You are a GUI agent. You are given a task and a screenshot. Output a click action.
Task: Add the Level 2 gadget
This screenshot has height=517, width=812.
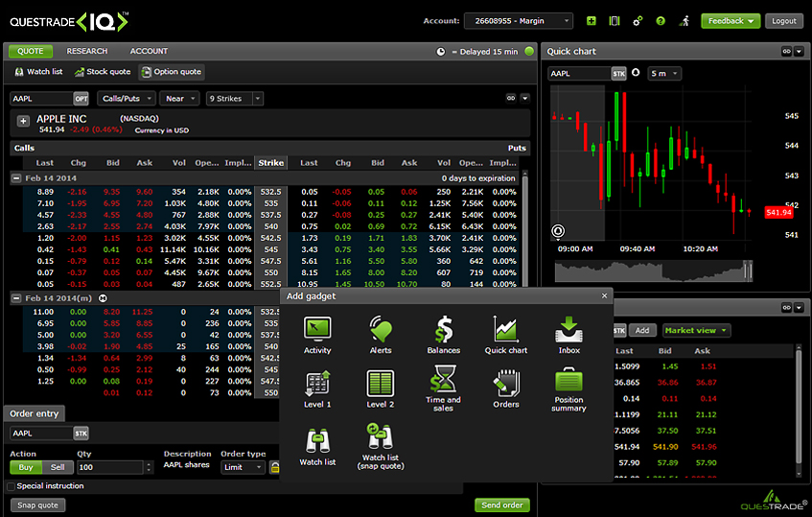pyautogui.click(x=380, y=389)
